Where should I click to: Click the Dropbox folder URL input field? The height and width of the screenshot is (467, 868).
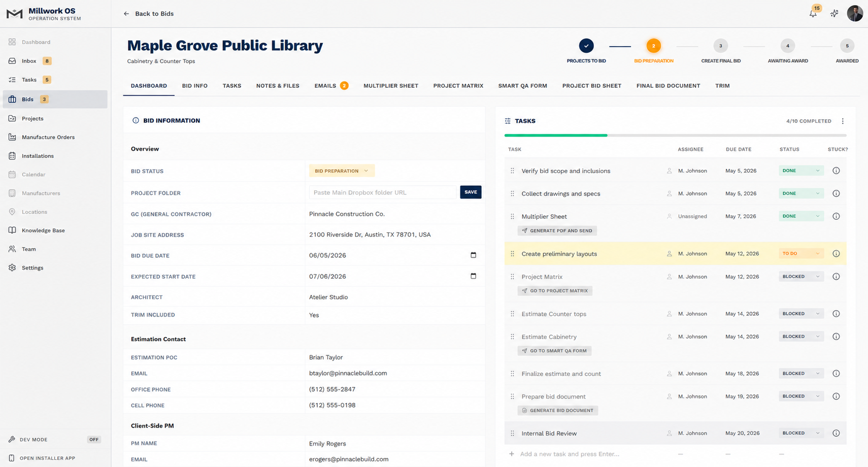pyautogui.click(x=383, y=192)
